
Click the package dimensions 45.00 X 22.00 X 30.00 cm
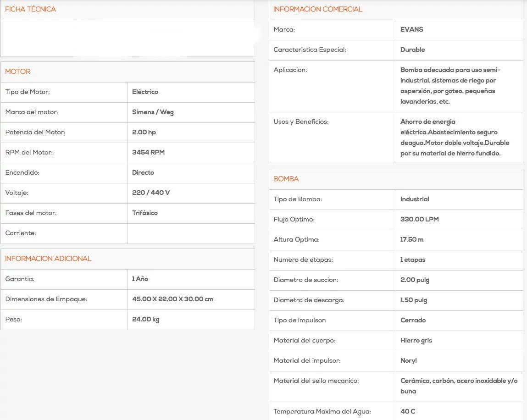[x=172, y=299]
